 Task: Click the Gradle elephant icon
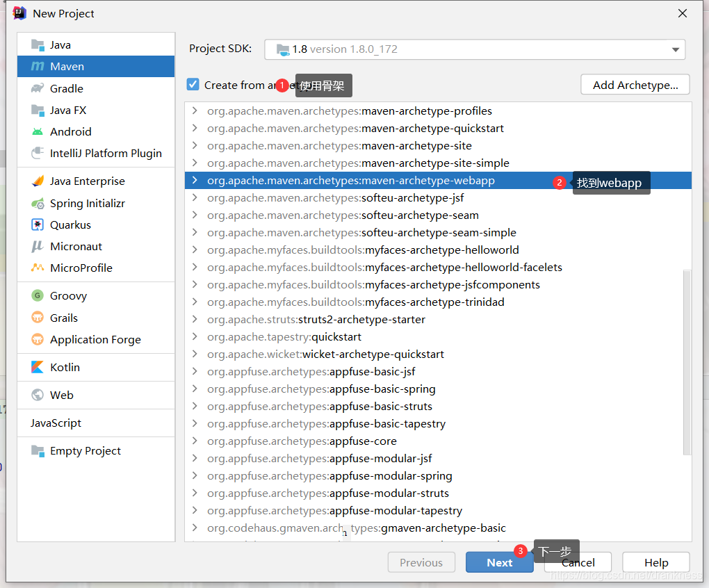point(38,88)
